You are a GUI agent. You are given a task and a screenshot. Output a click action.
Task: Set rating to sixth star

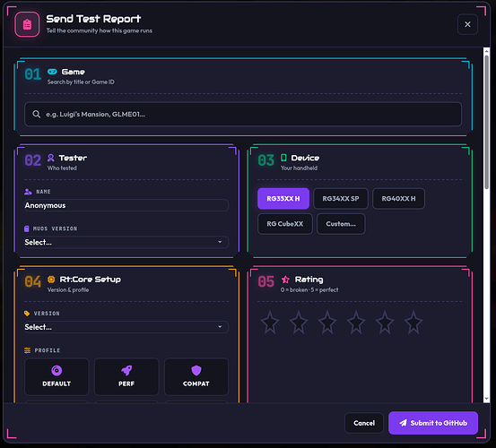click(413, 323)
